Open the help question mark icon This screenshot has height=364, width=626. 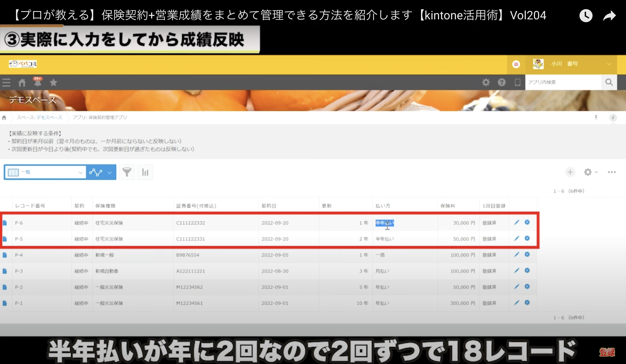501,82
